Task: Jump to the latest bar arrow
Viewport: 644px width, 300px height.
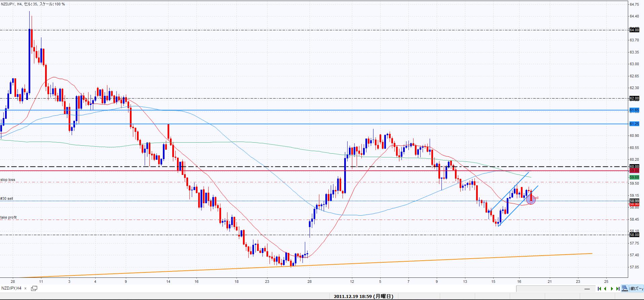Action: 618,289
